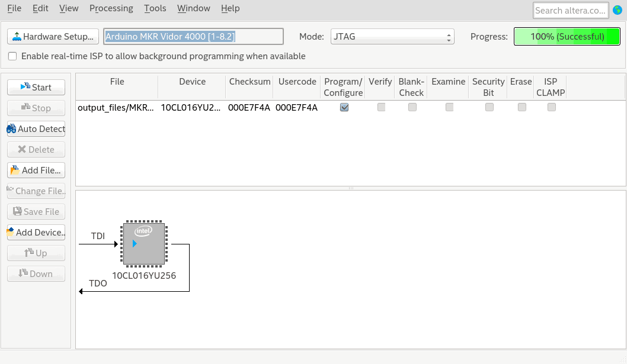Open Add File dialog
This screenshot has height=364, width=627.
(x=36, y=170)
